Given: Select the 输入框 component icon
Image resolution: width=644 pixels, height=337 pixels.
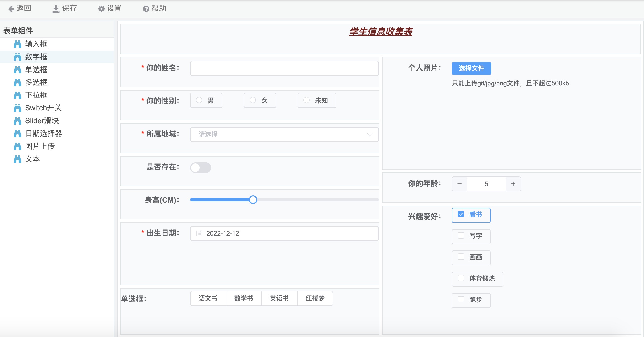Looking at the screenshot, I should click(18, 44).
